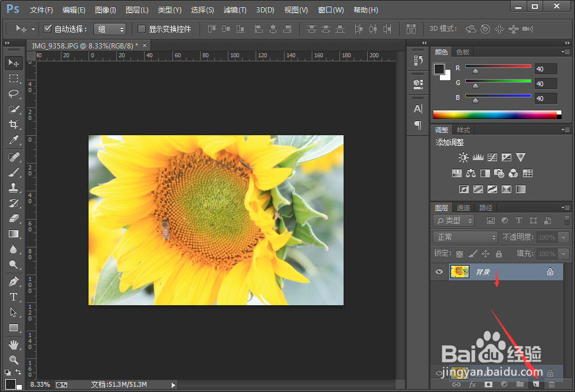Select the Quick Selection tool
The image size is (575, 392).
14,109
